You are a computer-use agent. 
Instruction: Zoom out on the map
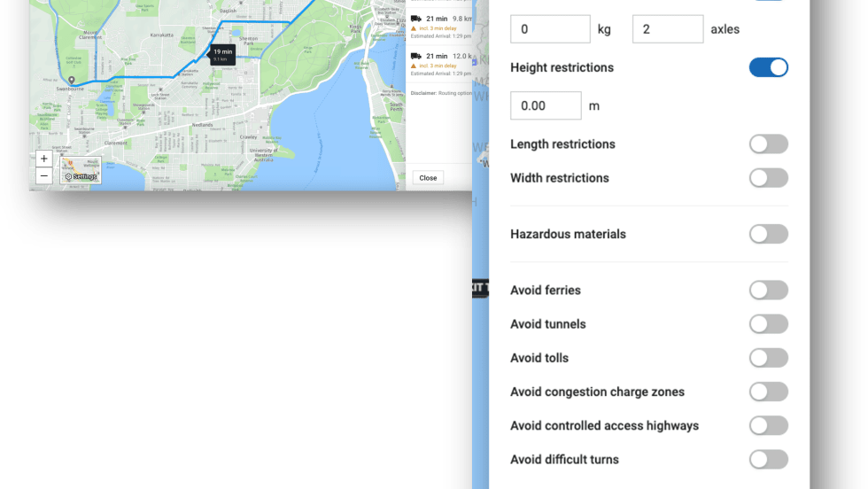[44, 175]
